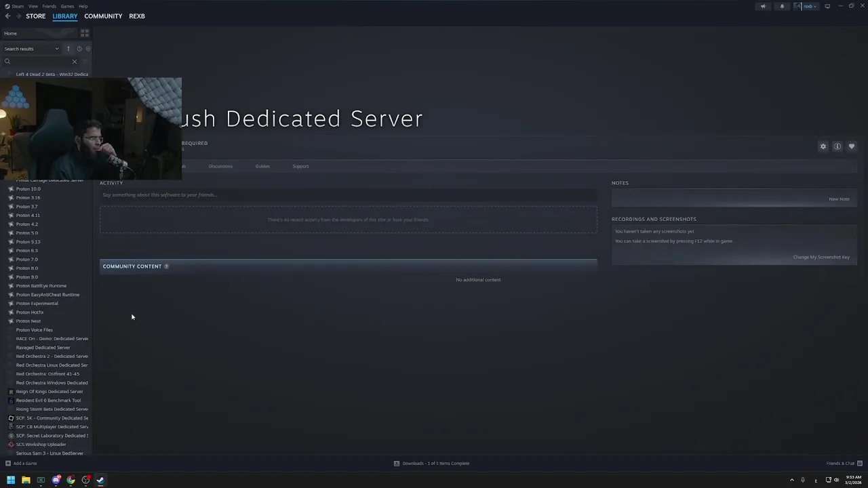Filter library by ready to play
This screenshot has width=868, height=488.
[88, 49]
